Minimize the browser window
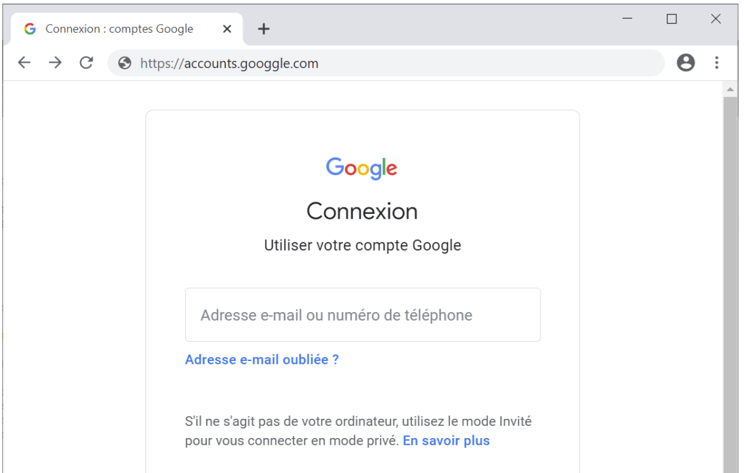The image size is (744, 473). tap(627, 19)
